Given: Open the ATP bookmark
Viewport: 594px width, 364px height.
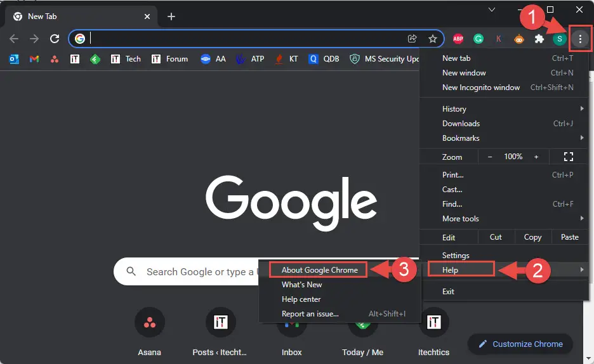Looking at the screenshot, I should 250,59.
